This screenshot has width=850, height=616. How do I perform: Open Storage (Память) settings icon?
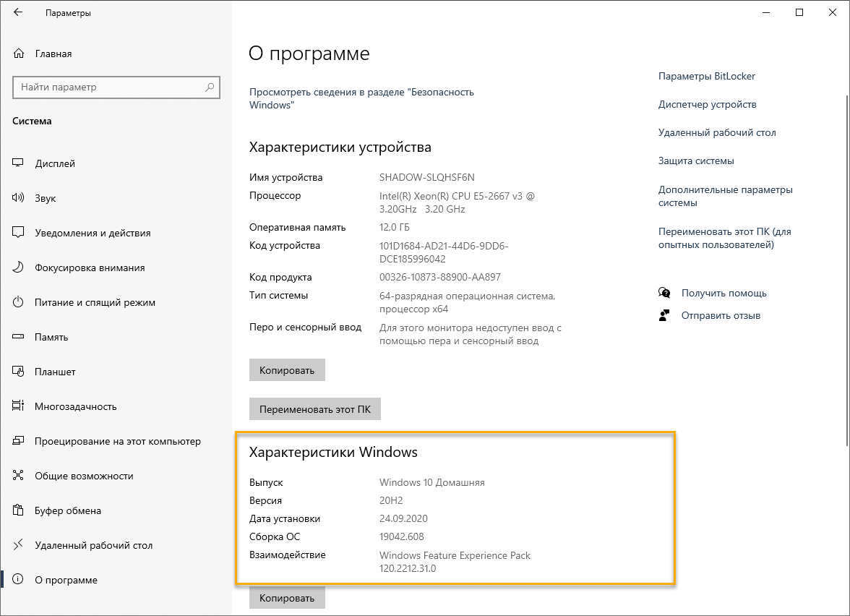coord(17,337)
